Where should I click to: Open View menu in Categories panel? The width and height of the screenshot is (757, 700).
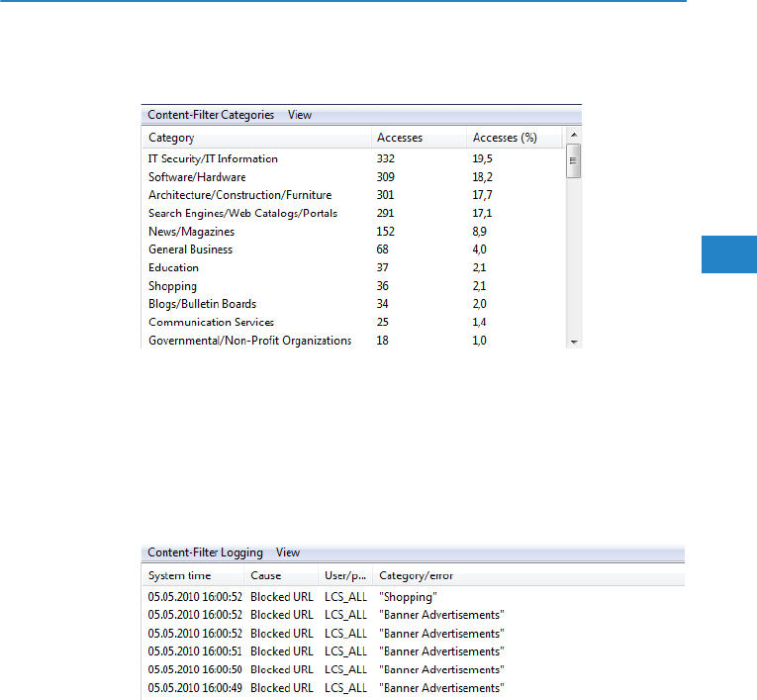[x=300, y=115]
